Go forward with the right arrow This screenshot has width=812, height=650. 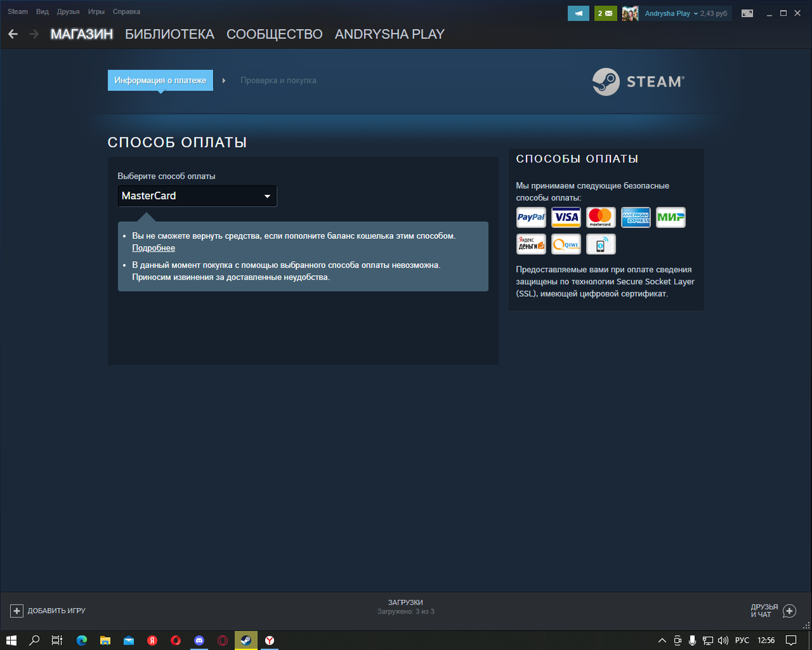pos(34,34)
